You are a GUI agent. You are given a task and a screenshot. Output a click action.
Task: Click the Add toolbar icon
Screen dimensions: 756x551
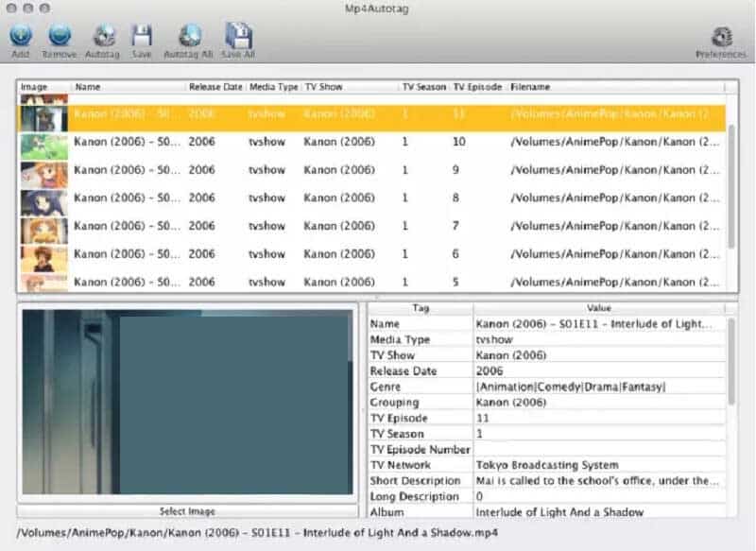[x=21, y=37]
